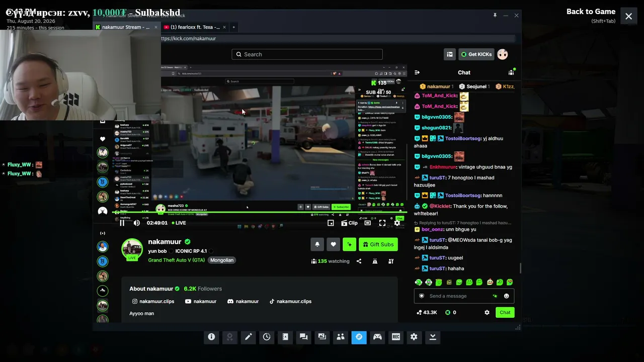Enter fullscreen on the video player
Viewport: 644px width, 362px height.
[382, 223]
